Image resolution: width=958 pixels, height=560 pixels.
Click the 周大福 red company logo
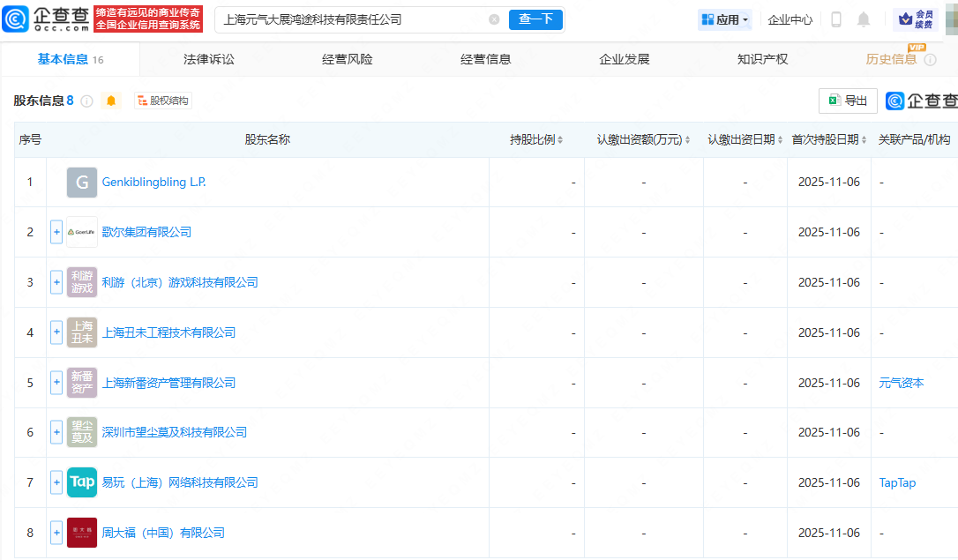[x=82, y=533]
